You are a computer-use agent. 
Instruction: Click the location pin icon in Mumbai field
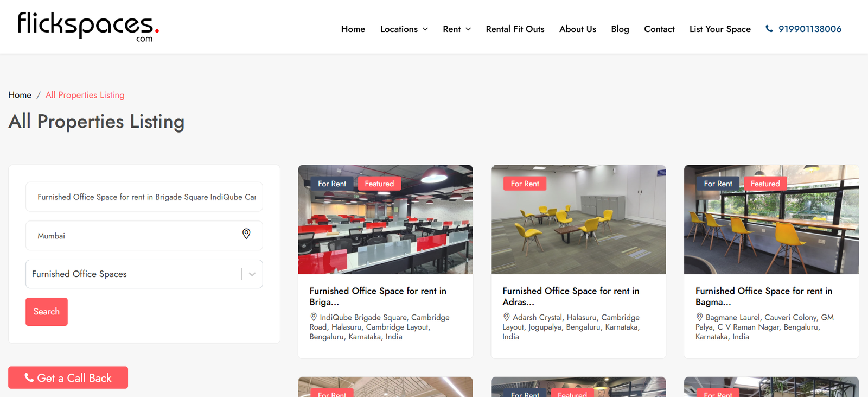(x=246, y=234)
